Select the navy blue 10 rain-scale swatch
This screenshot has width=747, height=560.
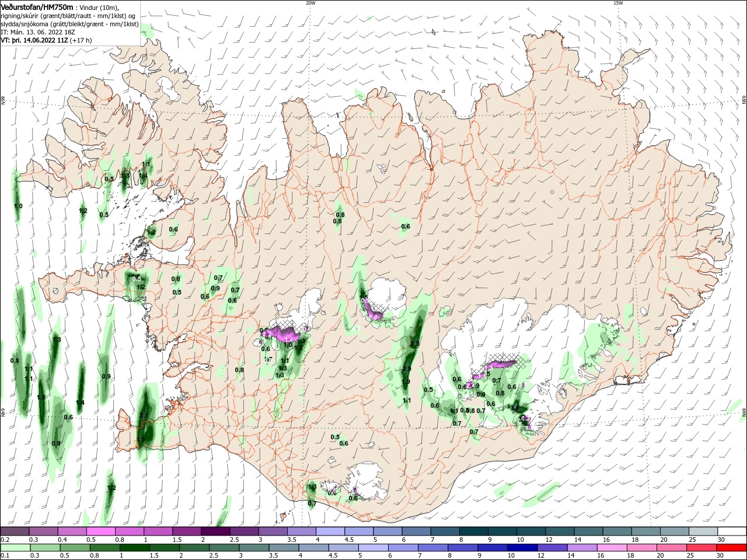pos(522,548)
